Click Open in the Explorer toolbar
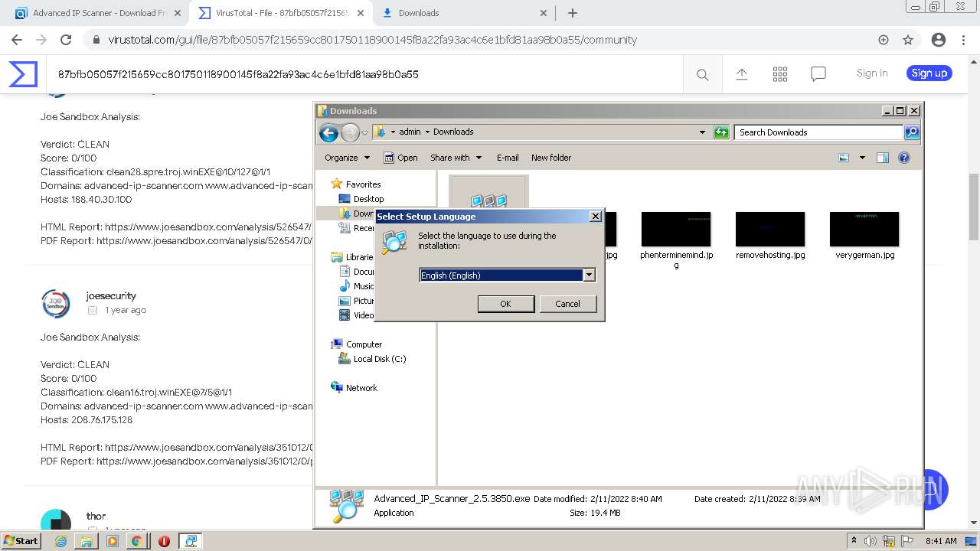 400,158
